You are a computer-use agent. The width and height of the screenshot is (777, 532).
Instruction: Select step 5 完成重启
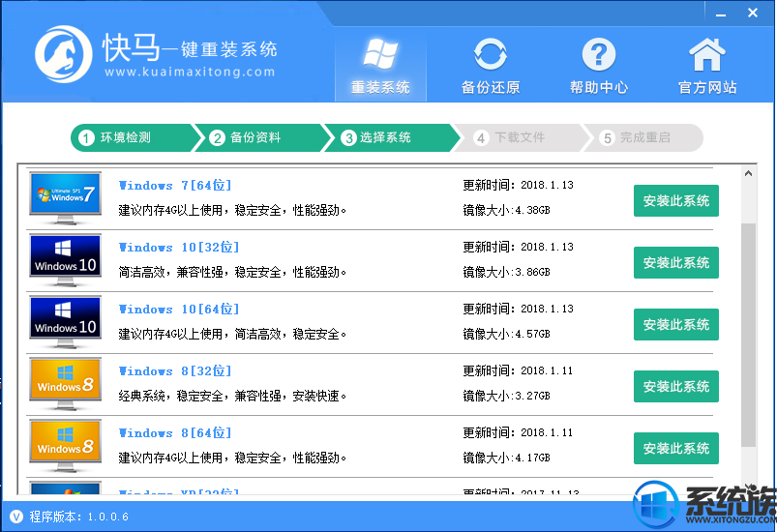tap(644, 137)
